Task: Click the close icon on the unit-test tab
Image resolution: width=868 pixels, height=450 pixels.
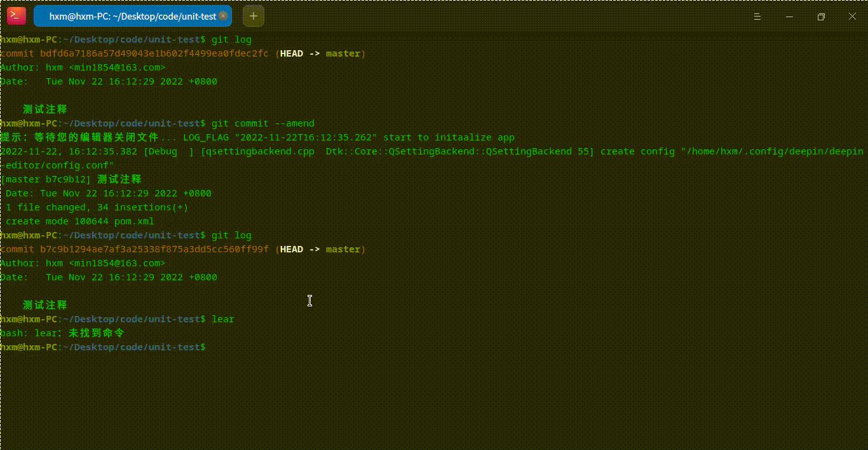Action: coord(224,16)
